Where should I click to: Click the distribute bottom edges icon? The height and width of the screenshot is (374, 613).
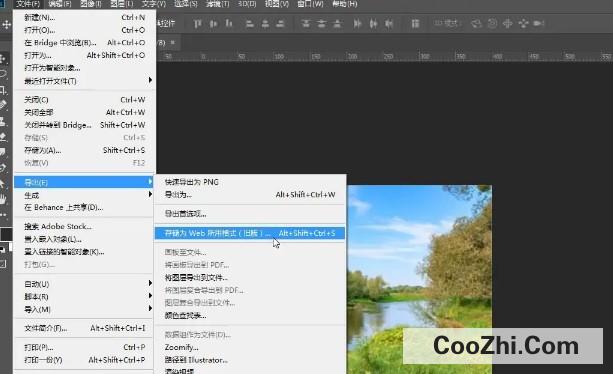point(337,24)
